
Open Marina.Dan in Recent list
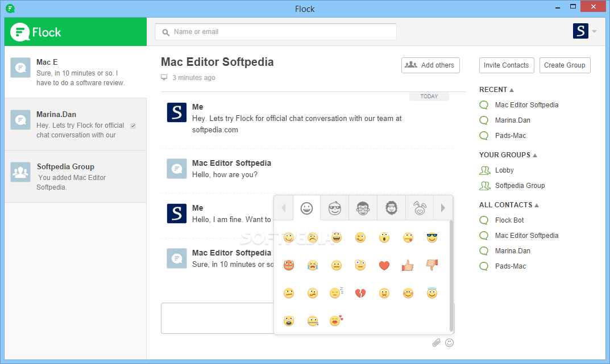512,120
